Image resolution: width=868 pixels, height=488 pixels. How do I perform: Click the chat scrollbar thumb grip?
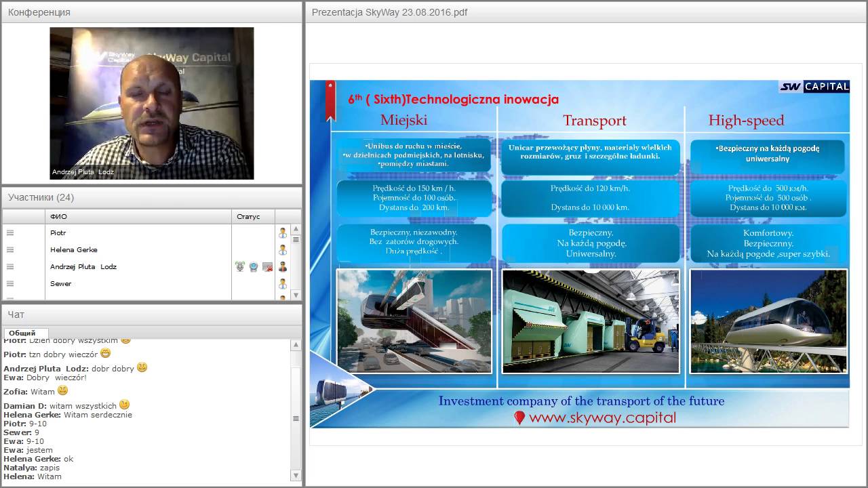(x=296, y=418)
